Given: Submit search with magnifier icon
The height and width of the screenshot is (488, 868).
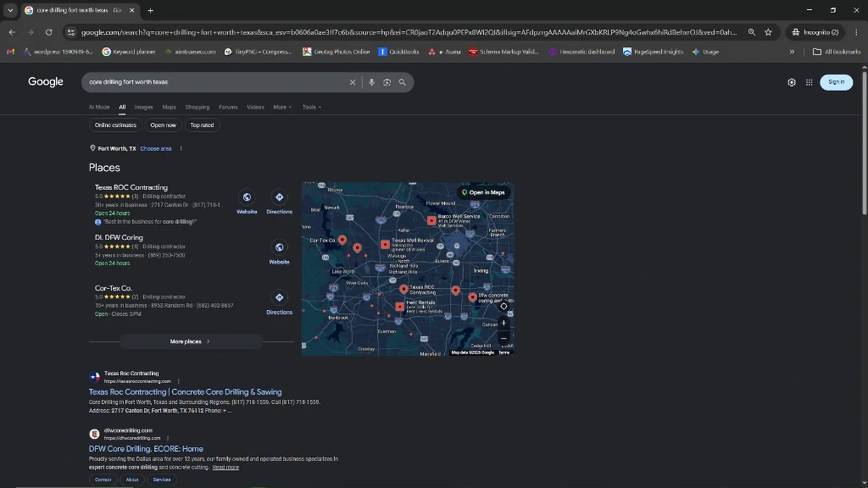Looking at the screenshot, I should [402, 82].
